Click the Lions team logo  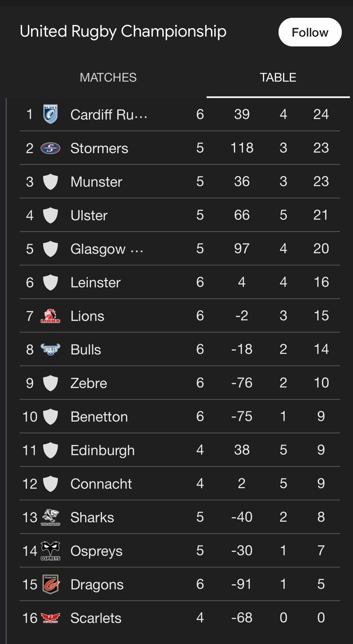point(50,316)
